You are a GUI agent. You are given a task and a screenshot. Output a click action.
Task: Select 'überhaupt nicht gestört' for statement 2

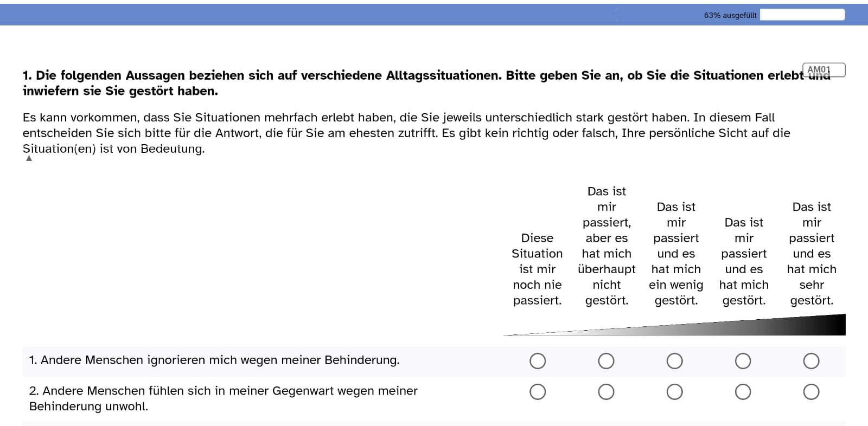point(606,392)
